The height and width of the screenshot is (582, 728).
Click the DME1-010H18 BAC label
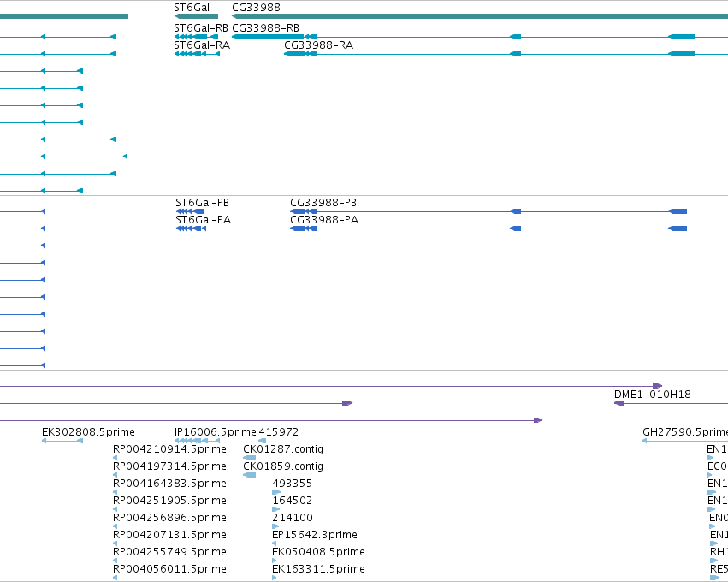pos(653,395)
